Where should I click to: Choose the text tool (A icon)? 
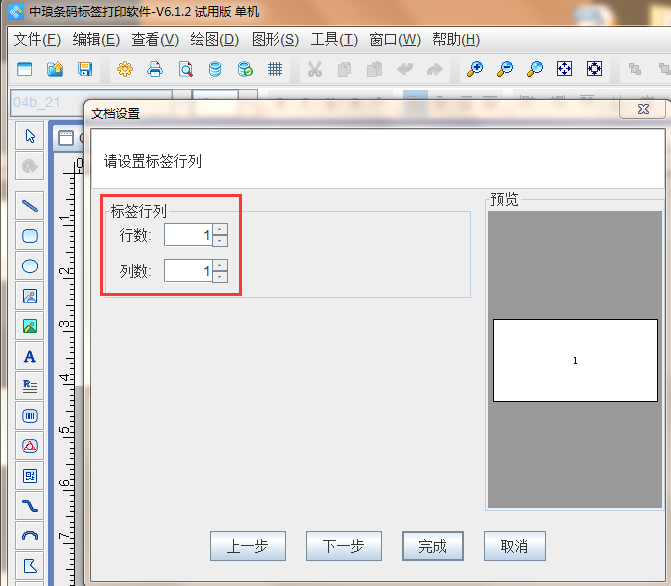[x=30, y=356]
